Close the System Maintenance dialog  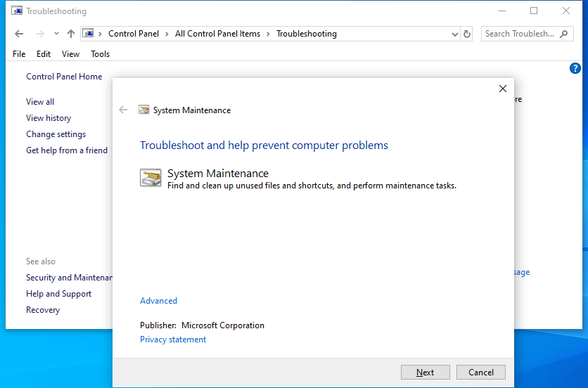point(502,89)
